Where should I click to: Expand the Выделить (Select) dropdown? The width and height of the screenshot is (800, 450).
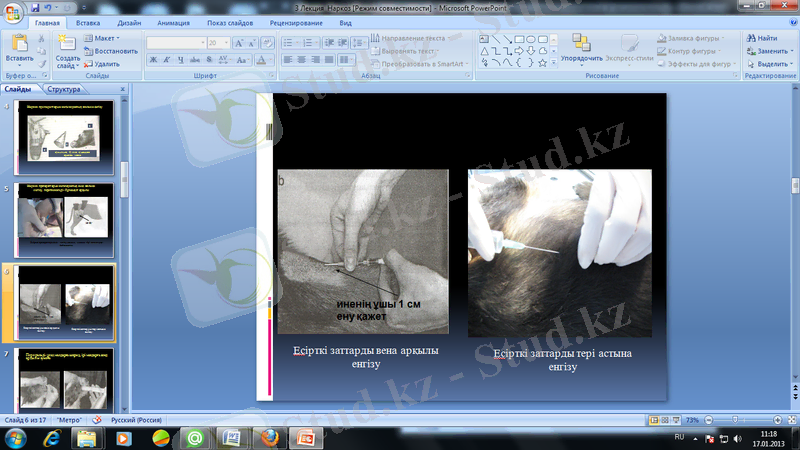point(766,63)
